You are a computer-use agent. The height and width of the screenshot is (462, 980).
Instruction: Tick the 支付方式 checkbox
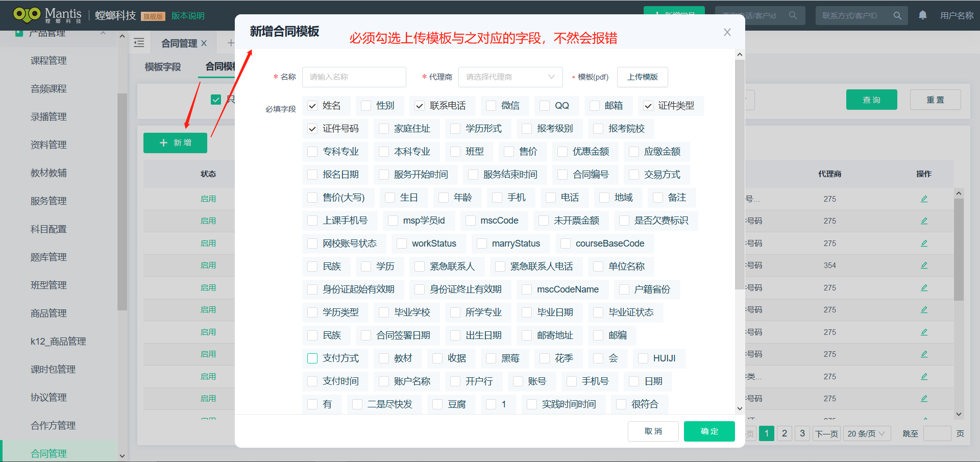[312, 358]
